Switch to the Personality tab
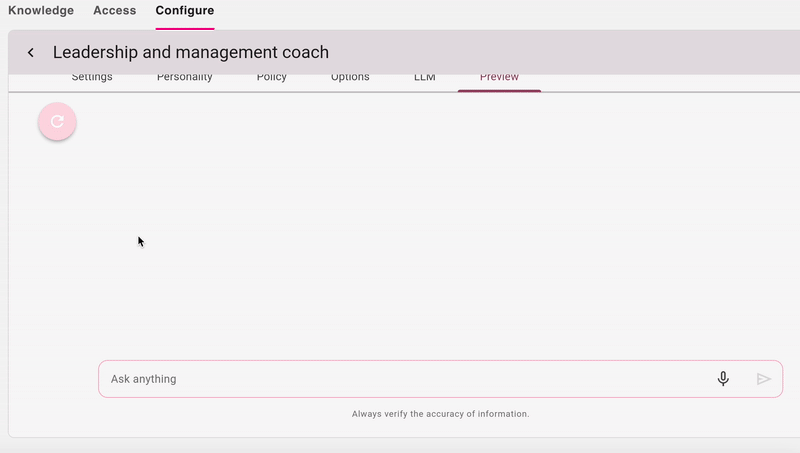Image resolution: width=800 pixels, height=453 pixels. coord(185,79)
